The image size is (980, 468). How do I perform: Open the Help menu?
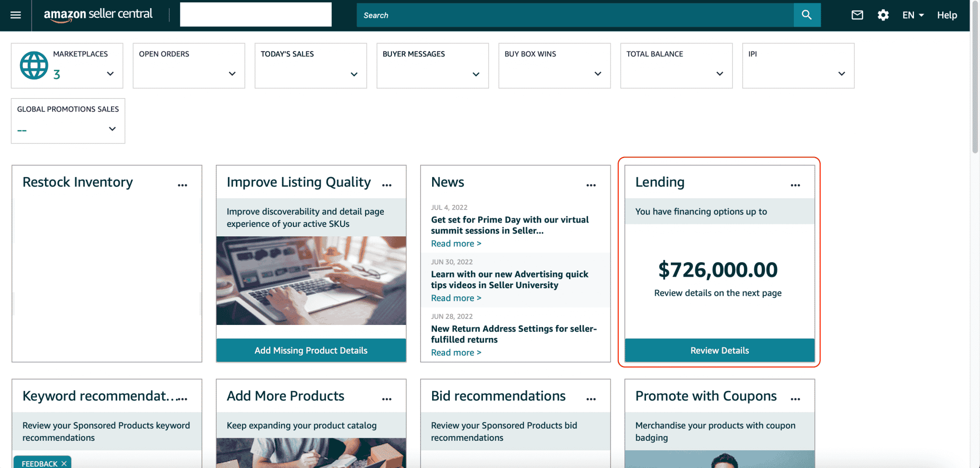(x=947, y=15)
